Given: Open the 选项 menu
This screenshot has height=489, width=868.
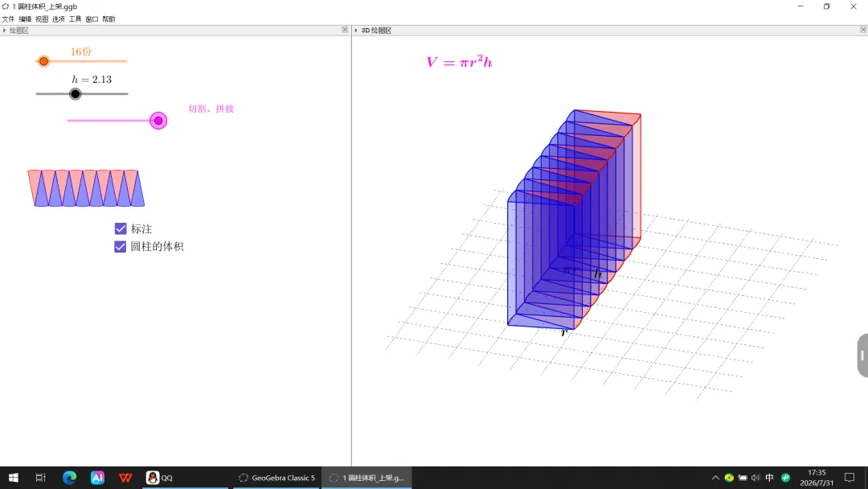Looking at the screenshot, I should (58, 18).
